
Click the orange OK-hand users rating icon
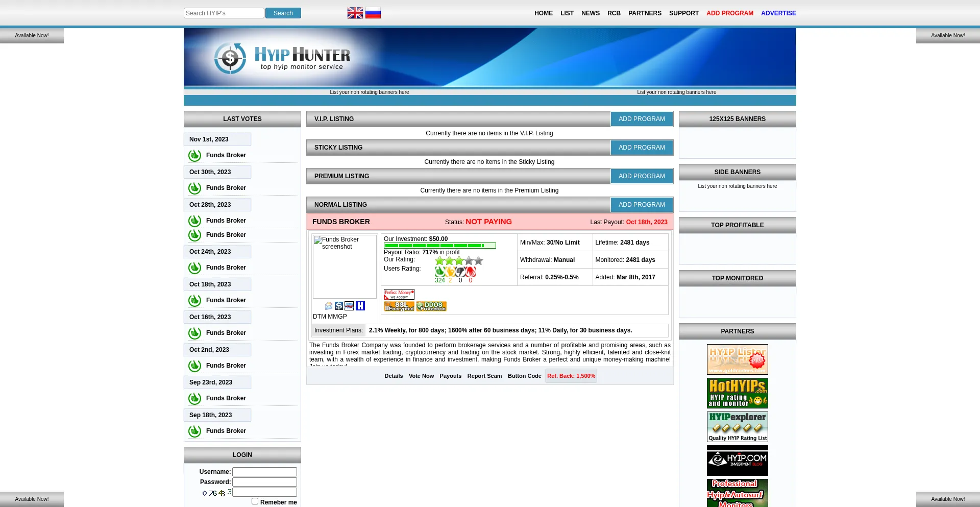click(450, 272)
